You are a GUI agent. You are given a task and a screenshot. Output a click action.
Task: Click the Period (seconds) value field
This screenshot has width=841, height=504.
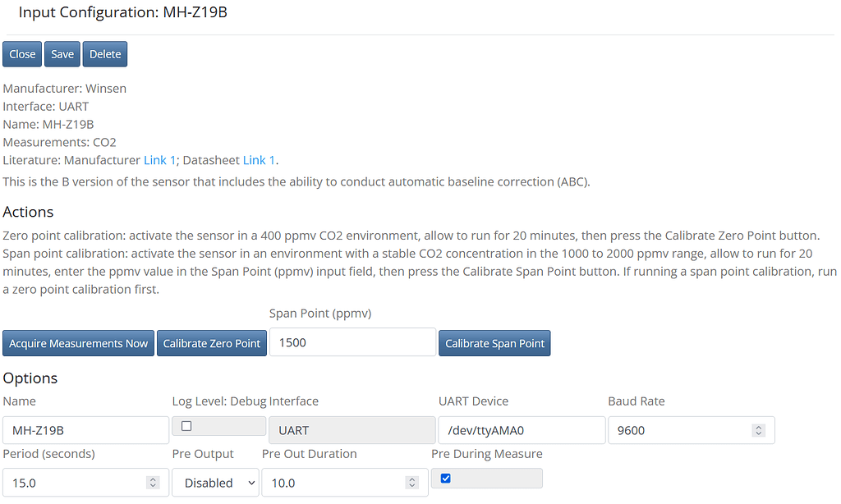pyautogui.click(x=74, y=483)
